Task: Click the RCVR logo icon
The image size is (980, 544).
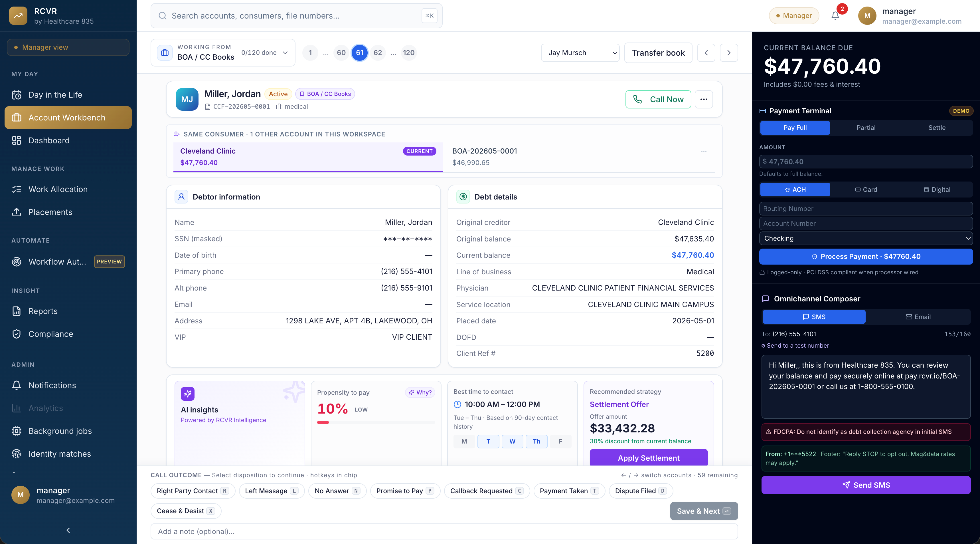Action: coord(18,16)
